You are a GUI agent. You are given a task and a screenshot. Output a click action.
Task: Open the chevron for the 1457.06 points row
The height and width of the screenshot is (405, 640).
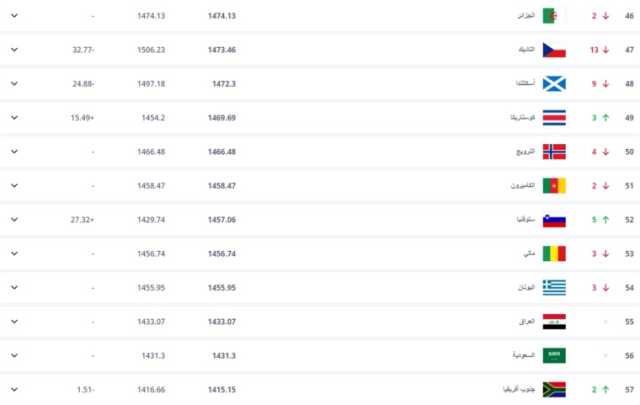pos(14,220)
